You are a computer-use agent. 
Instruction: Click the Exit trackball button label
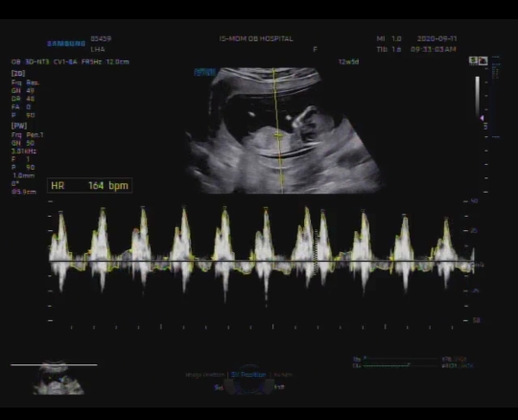pyautogui.click(x=279, y=386)
